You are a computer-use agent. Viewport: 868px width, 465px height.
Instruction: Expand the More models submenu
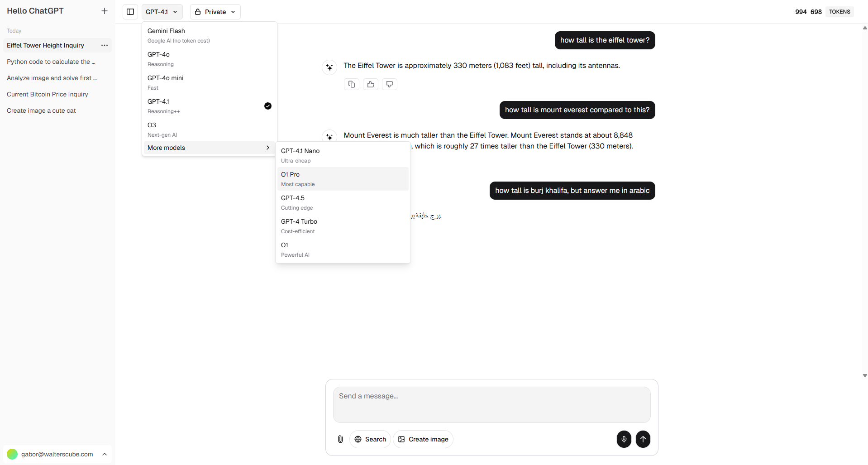(209, 148)
